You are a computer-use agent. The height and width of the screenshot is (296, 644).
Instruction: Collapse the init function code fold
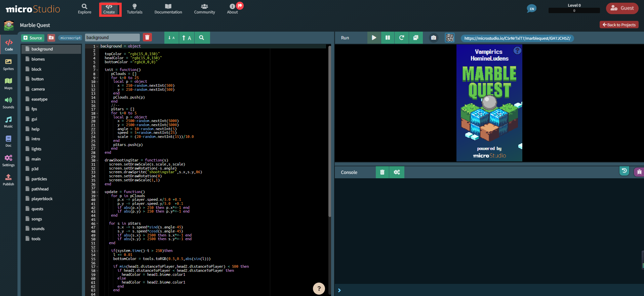click(97, 70)
